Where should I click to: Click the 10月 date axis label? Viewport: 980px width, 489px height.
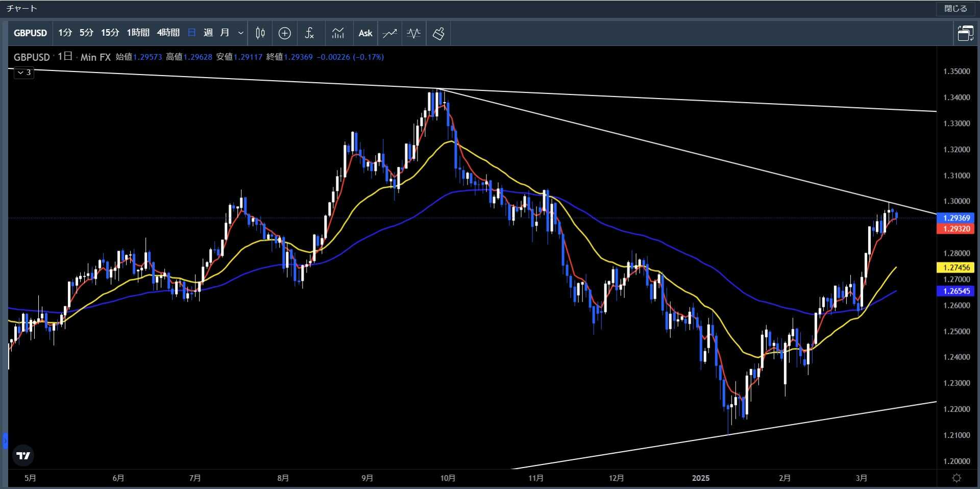click(x=448, y=478)
